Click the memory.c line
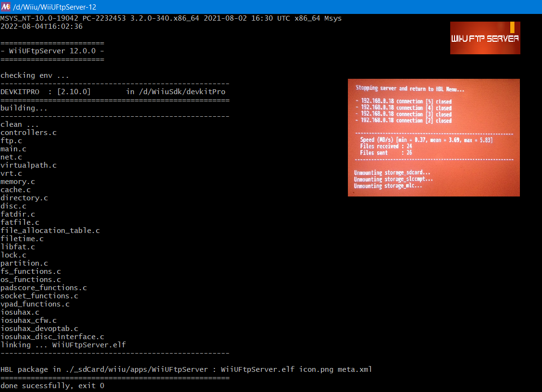The width and height of the screenshot is (542, 392). click(x=18, y=182)
